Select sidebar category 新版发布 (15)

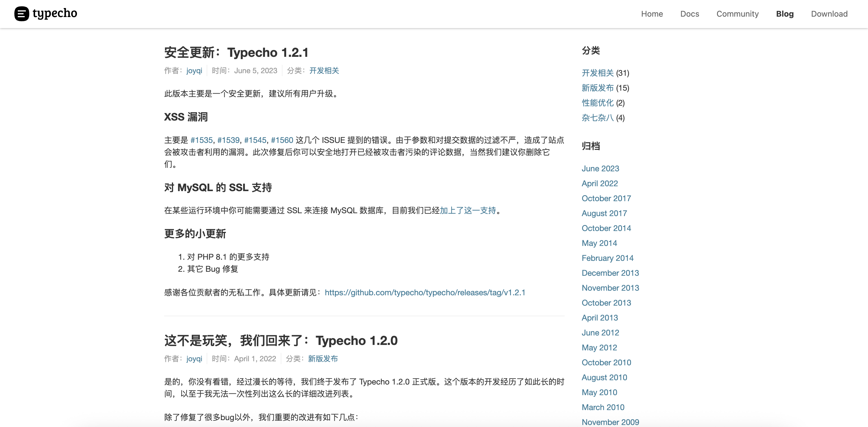tap(598, 88)
